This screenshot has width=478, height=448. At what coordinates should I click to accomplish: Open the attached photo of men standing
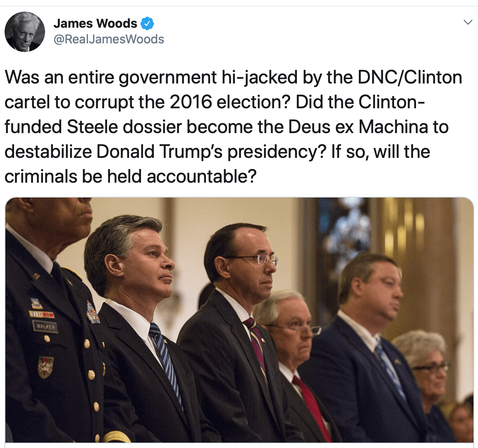click(x=239, y=320)
